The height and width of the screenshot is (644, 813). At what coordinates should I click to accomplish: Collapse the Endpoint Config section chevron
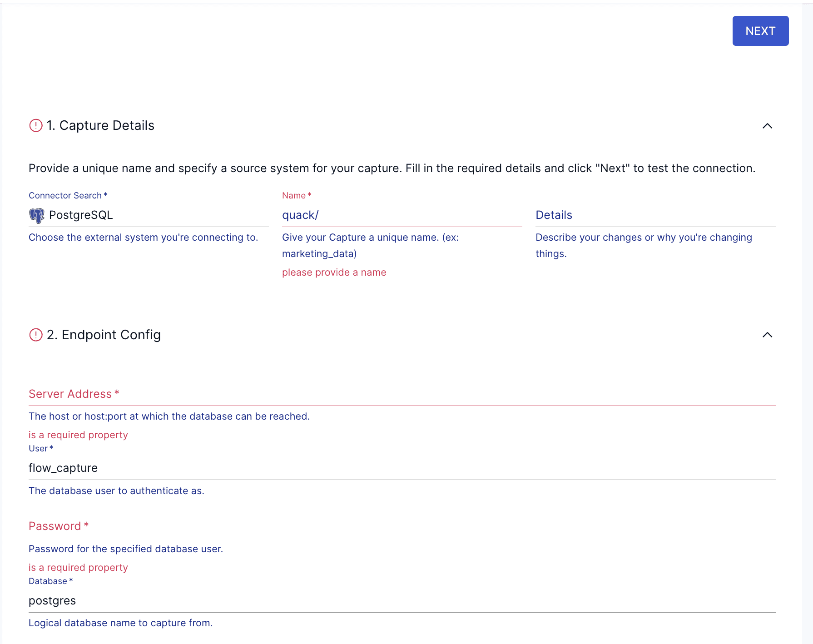[767, 335]
